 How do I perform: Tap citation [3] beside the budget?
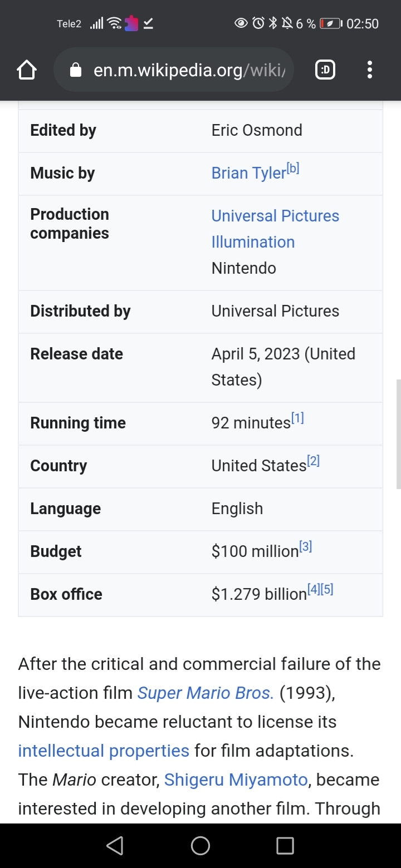click(305, 547)
